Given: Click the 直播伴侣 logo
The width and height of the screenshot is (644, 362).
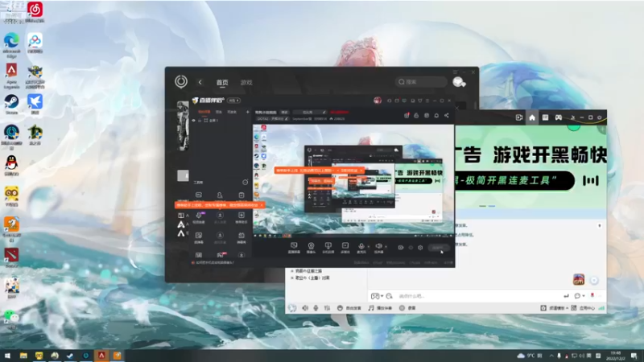Looking at the screenshot, I should [208, 100].
